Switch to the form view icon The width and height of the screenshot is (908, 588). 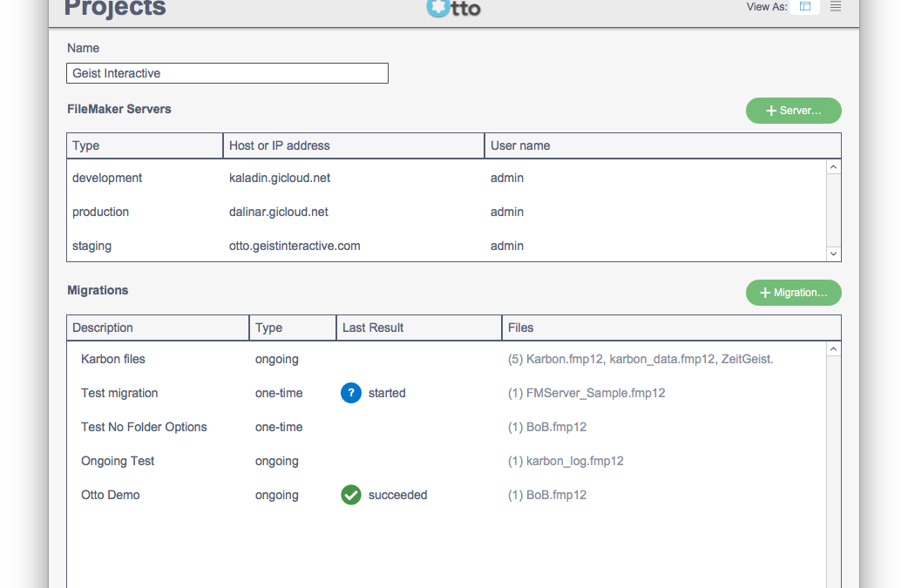805,6
